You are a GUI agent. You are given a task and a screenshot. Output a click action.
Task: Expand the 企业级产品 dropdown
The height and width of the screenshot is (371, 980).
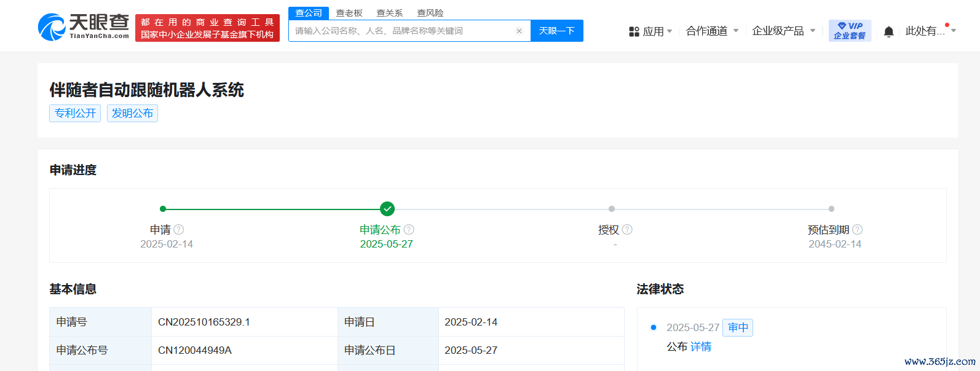(783, 31)
